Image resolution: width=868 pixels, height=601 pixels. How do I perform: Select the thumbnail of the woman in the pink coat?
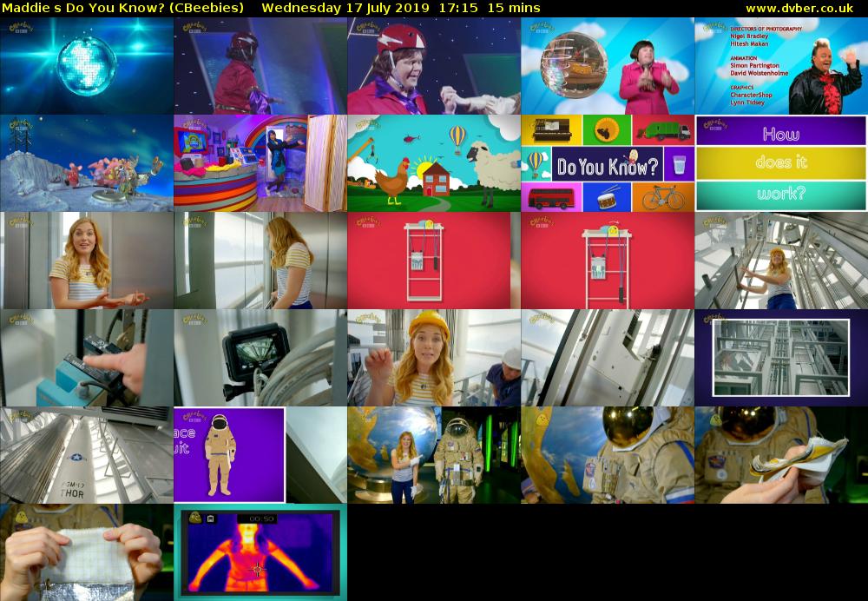coord(608,65)
